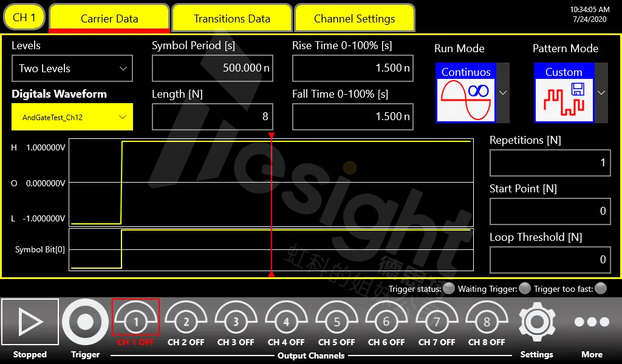The width and height of the screenshot is (622, 364).
Task: Open the More options menu
Action: [591, 323]
